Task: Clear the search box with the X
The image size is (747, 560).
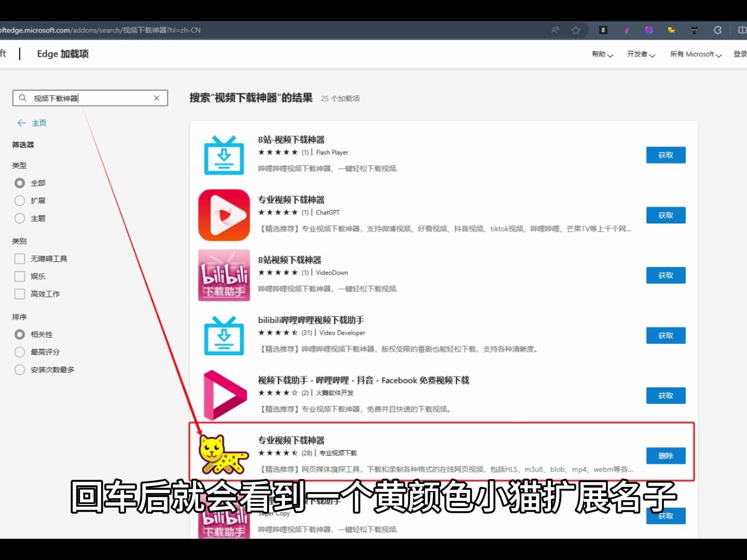Action: coord(157,98)
